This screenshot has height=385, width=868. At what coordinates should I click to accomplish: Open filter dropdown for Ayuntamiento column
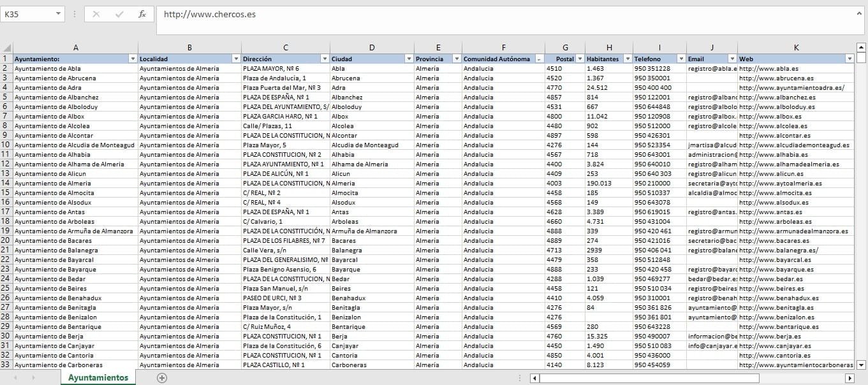[x=133, y=59]
